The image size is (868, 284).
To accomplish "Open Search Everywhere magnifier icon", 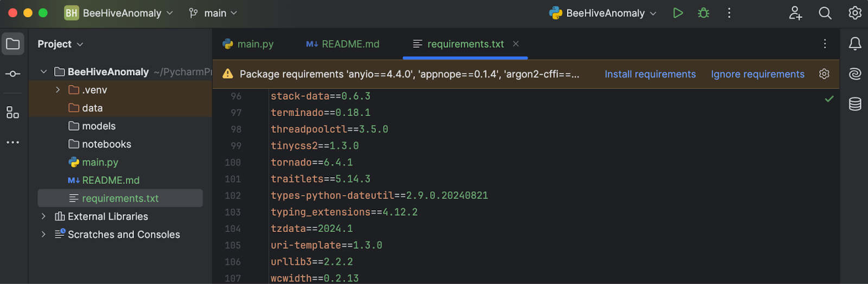I will pyautogui.click(x=825, y=13).
